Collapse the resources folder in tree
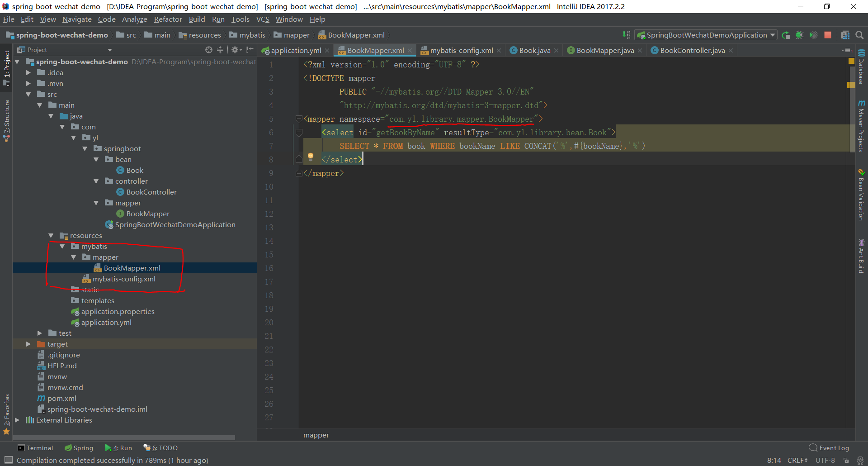The height and width of the screenshot is (466, 868). click(x=51, y=236)
